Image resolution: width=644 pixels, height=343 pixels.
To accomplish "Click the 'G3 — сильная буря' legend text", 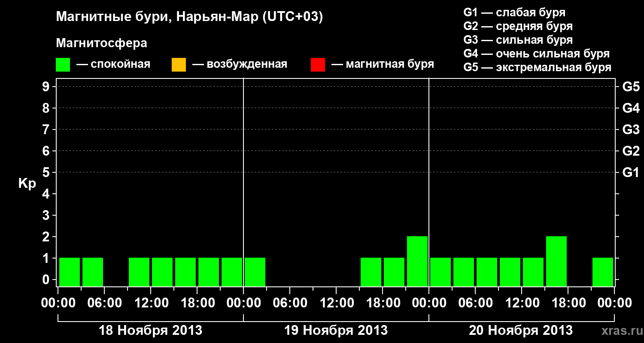I will [x=518, y=40].
